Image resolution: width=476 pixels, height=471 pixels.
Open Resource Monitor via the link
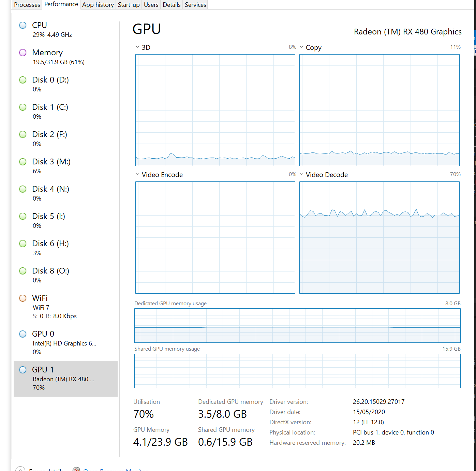click(x=116, y=469)
